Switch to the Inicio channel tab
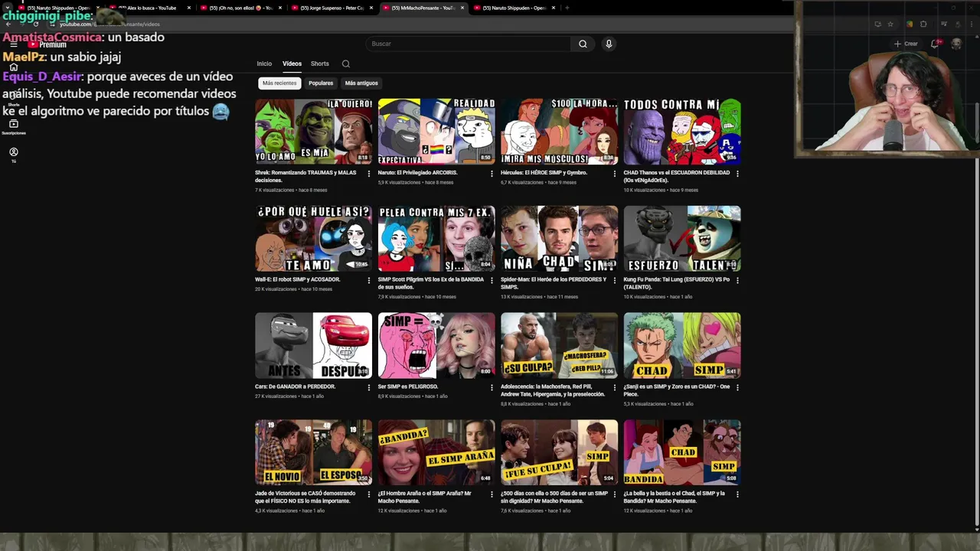 pos(264,64)
